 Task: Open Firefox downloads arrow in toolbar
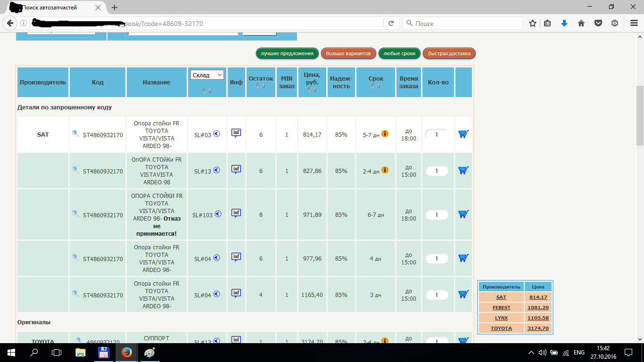[564, 23]
